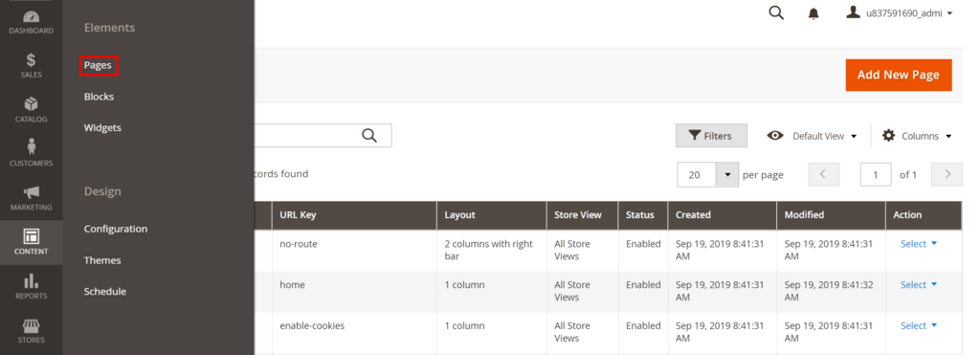Open the Marketing menu in sidebar
The height and width of the screenshot is (355, 980).
(x=31, y=197)
